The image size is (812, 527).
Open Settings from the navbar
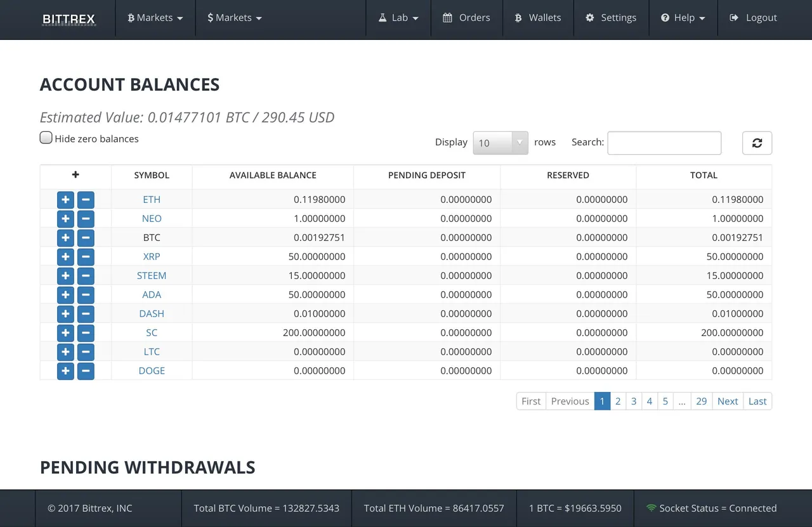point(611,18)
